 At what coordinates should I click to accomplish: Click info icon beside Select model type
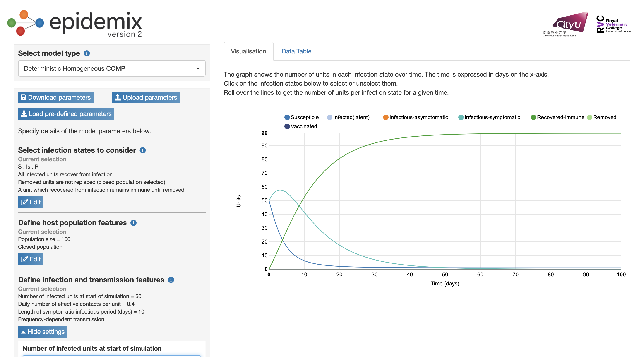click(87, 53)
